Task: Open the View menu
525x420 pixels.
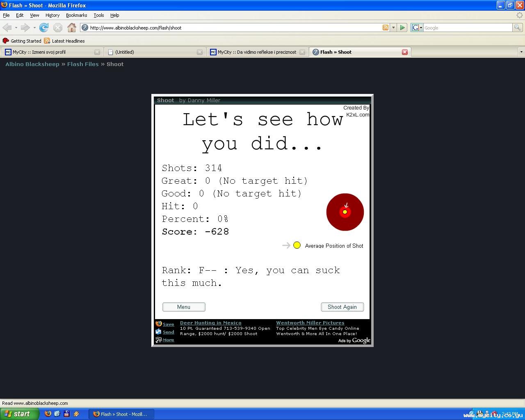Action: click(34, 15)
